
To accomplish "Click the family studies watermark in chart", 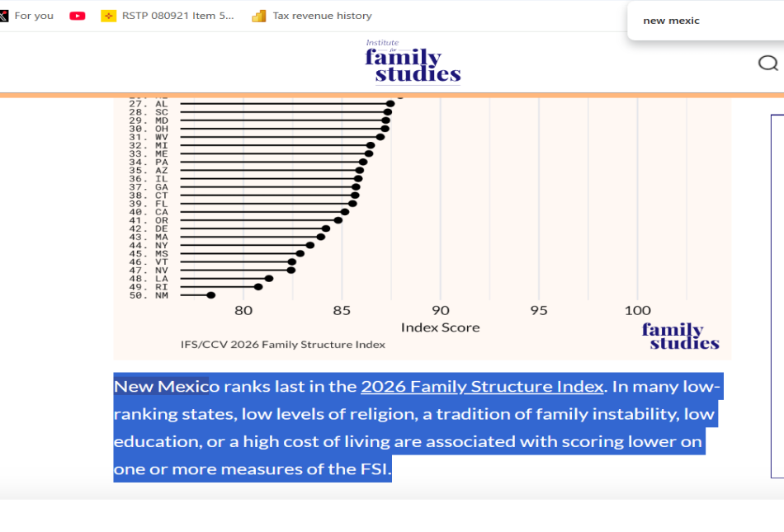I will pos(680,337).
